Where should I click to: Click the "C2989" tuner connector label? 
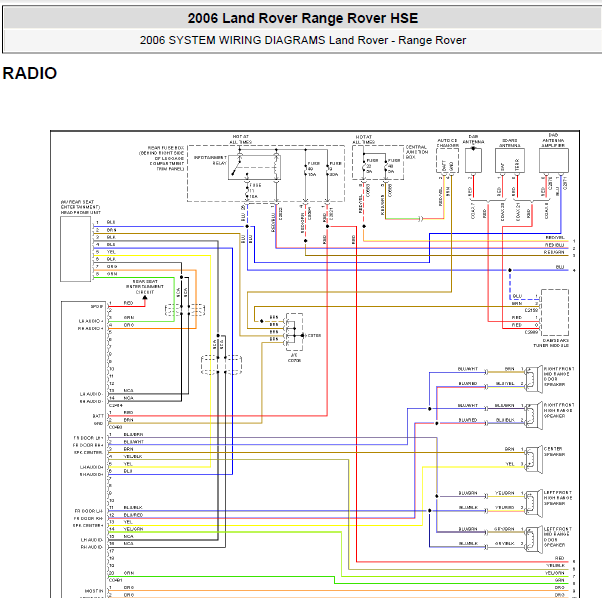click(531, 332)
